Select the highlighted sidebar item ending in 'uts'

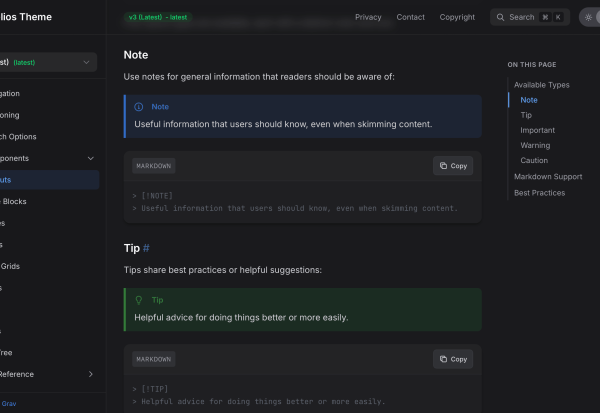tap(49, 180)
